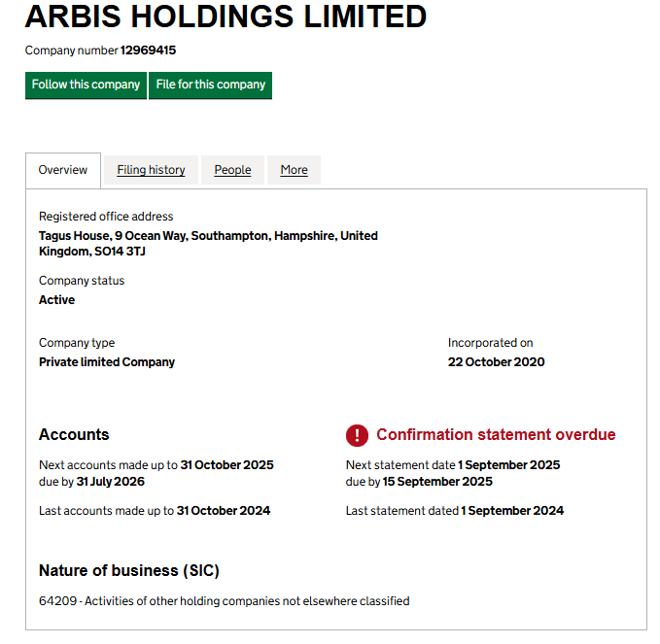Screen dimensions: 660x644
Task: Click the Accounts section heading
Action: point(74,435)
